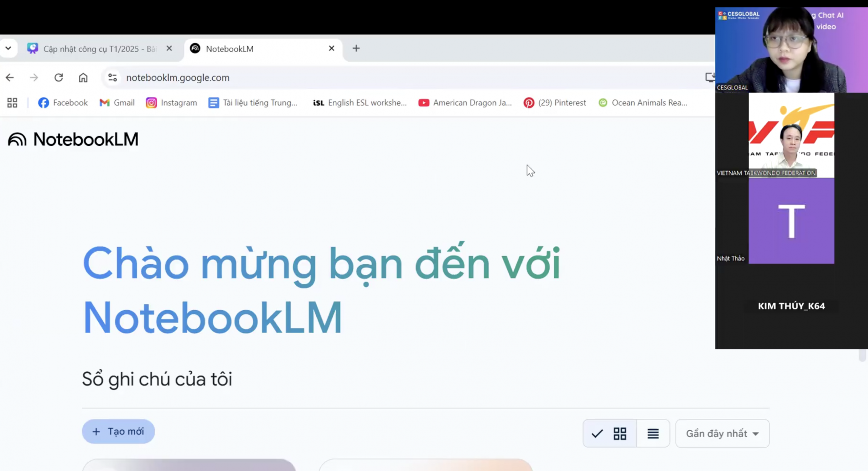Open the Gần đây nhất sort dropdown
The image size is (868, 471).
coord(723,433)
